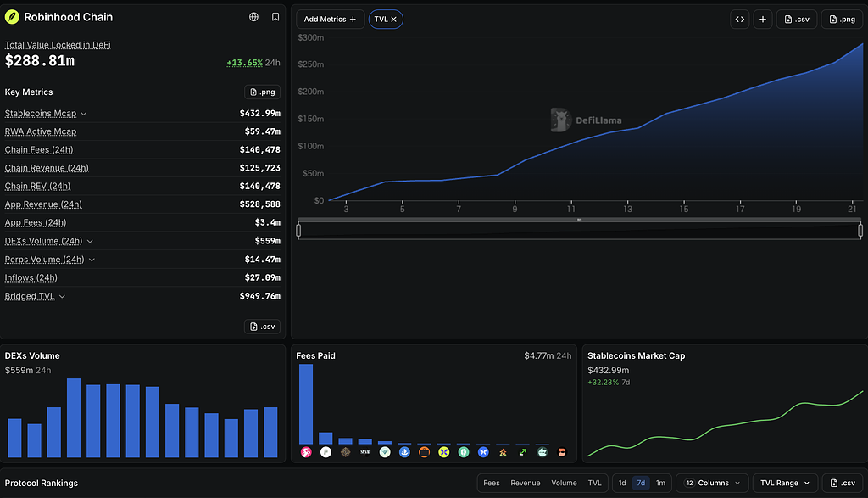This screenshot has width=868, height=498.
Task: Click the plus icon beside embed button
Action: coord(763,19)
